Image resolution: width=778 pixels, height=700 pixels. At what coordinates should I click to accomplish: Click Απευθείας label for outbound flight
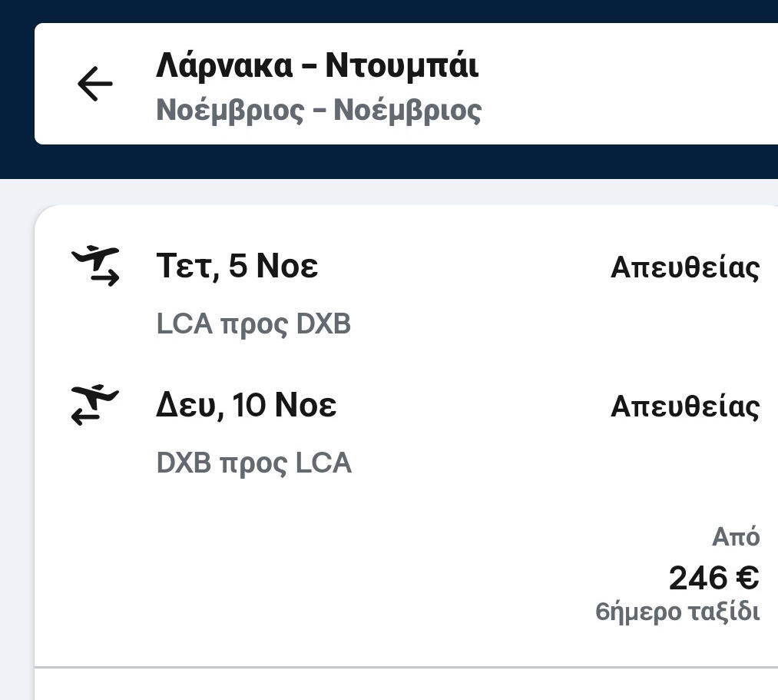click(684, 267)
